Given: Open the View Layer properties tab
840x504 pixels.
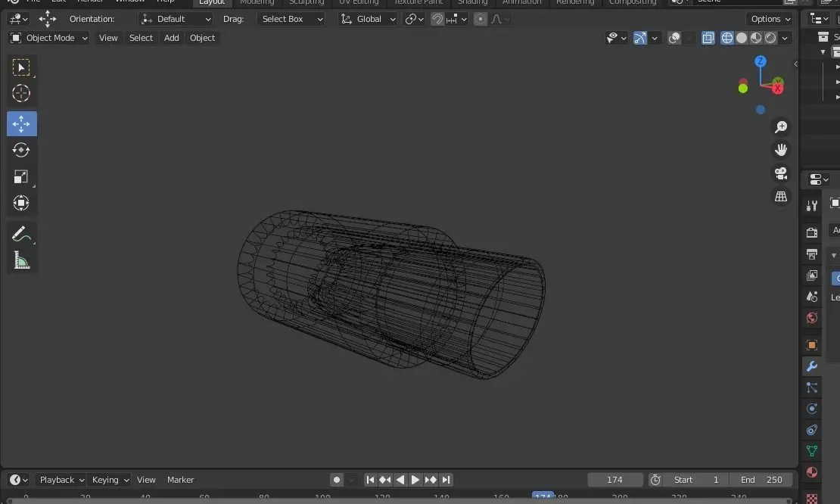Looking at the screenshot, I should point(812,275).
